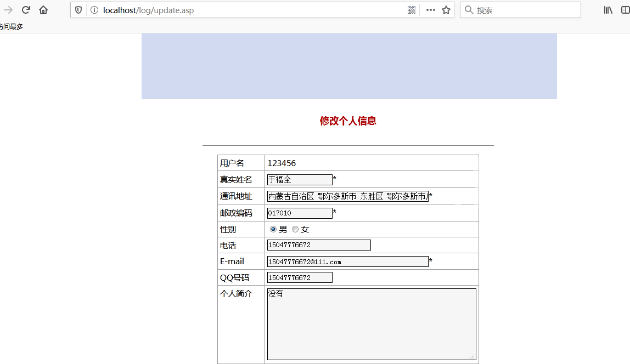Open the page actions three-dot menu
Image resolution: width=630 pixels, height=364 pixels.
click(x=430, y=10)
